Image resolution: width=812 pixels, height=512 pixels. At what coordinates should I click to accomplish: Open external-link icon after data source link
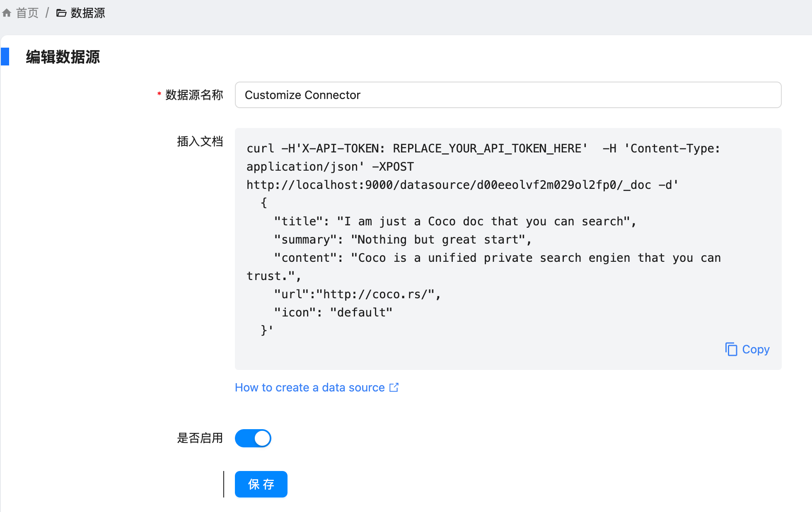(394, 387)
